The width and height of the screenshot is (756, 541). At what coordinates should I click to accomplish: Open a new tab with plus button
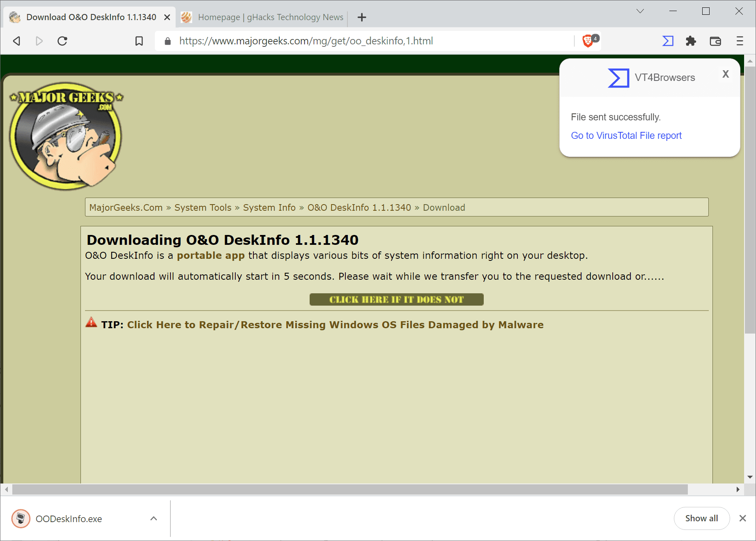coord(362,17)
